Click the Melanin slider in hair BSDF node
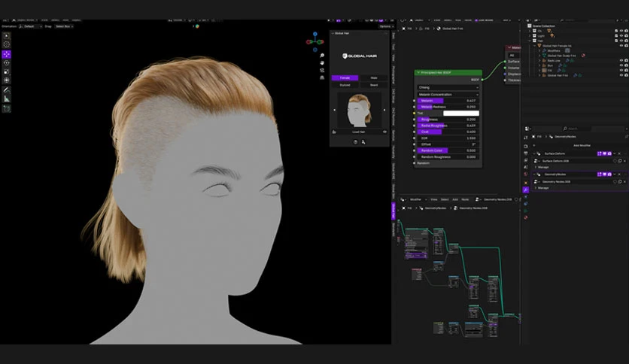The height and width of the screenshot is (364, 629). pos(448,101)
